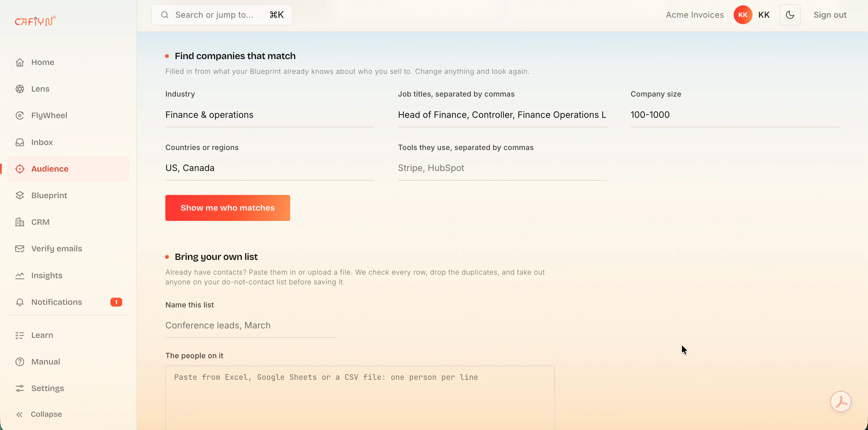Click the Countries or regions label

202,147
